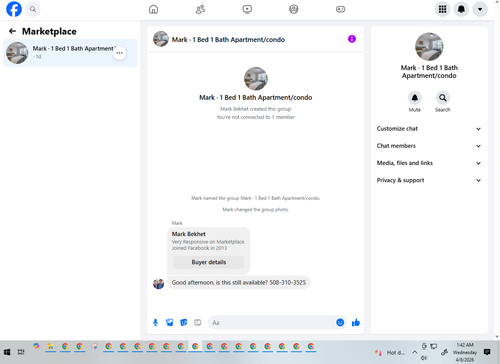The height and width of the screenshot is (364, 500).
Task: Open the emoji picker in message box
Action: click(340, 322)
